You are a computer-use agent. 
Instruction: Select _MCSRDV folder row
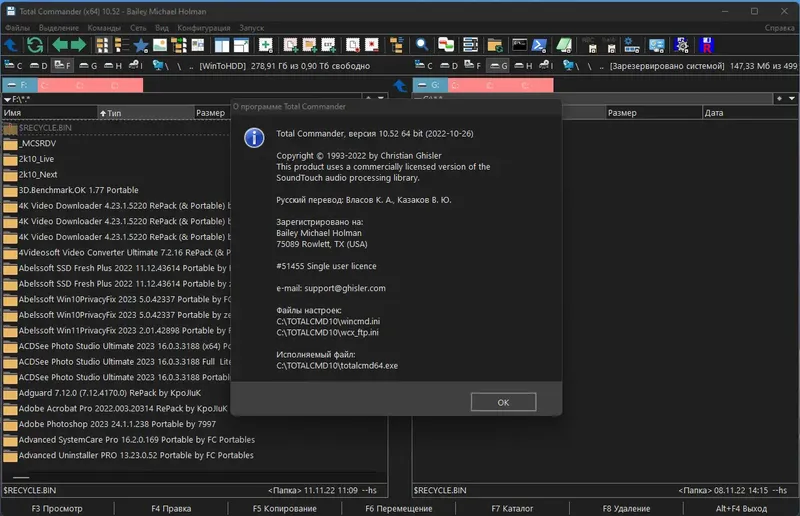point(116,143)
